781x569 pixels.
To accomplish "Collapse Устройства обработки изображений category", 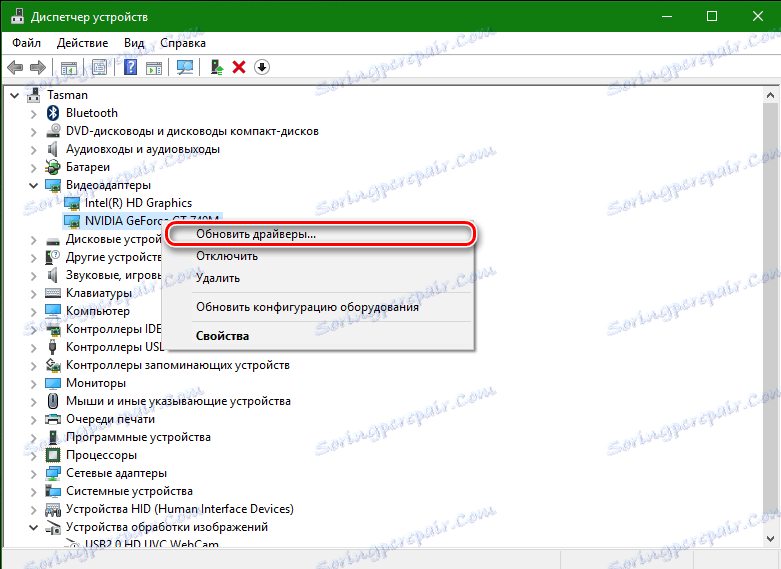I will coord(33,527).
